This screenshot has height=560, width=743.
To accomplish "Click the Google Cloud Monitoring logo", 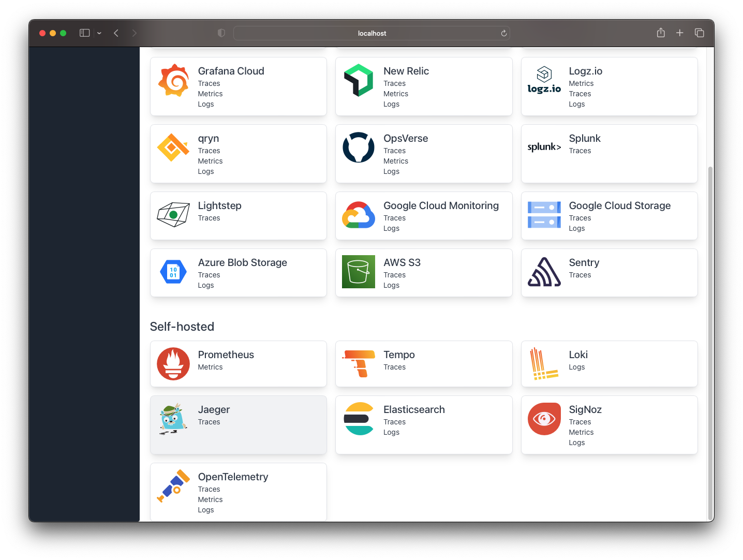I will point(359,215).
